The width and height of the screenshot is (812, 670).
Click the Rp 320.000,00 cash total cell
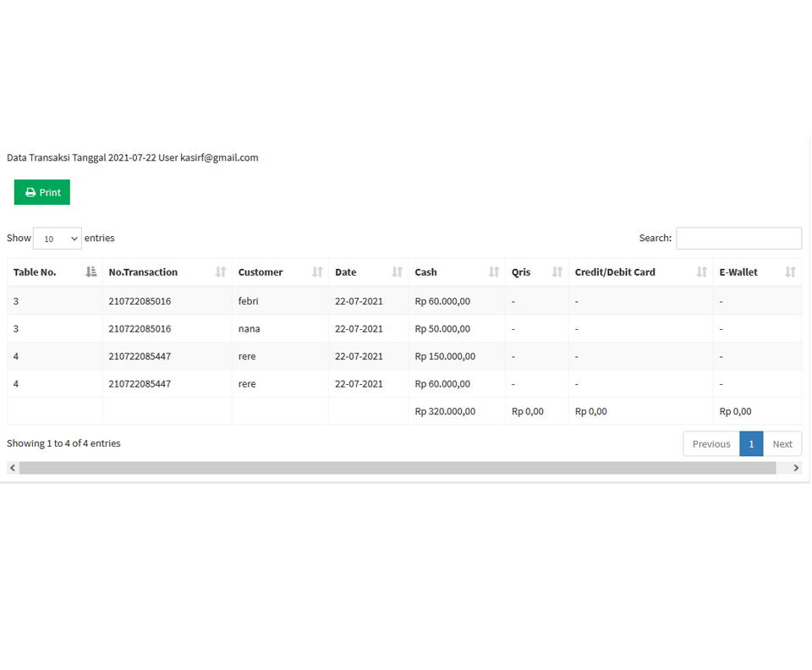[x=445, y=412]
